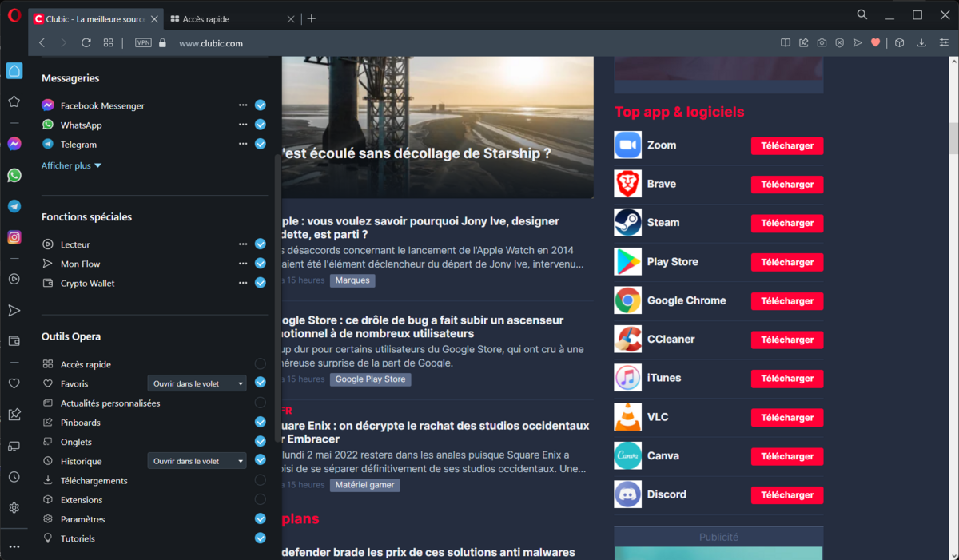Viewport: 959px width, 560px height.
Task: Open the Speed Dial grid button
Action: [x=109, y=43]
